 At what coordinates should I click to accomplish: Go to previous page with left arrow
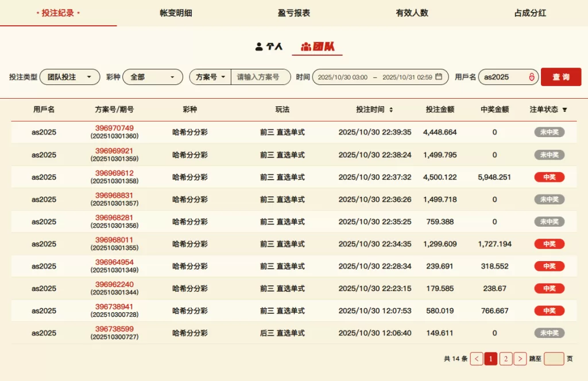476,359
